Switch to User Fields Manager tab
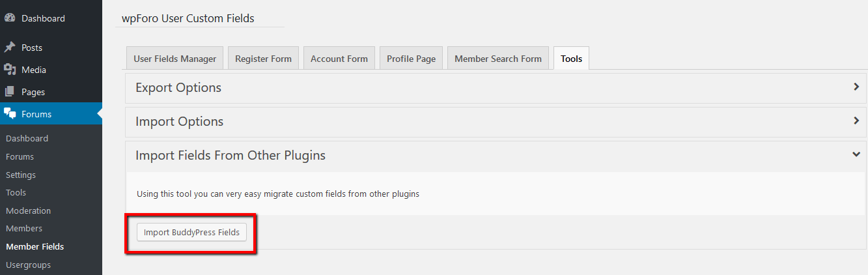The image size is (868, 275). point(175,59)
